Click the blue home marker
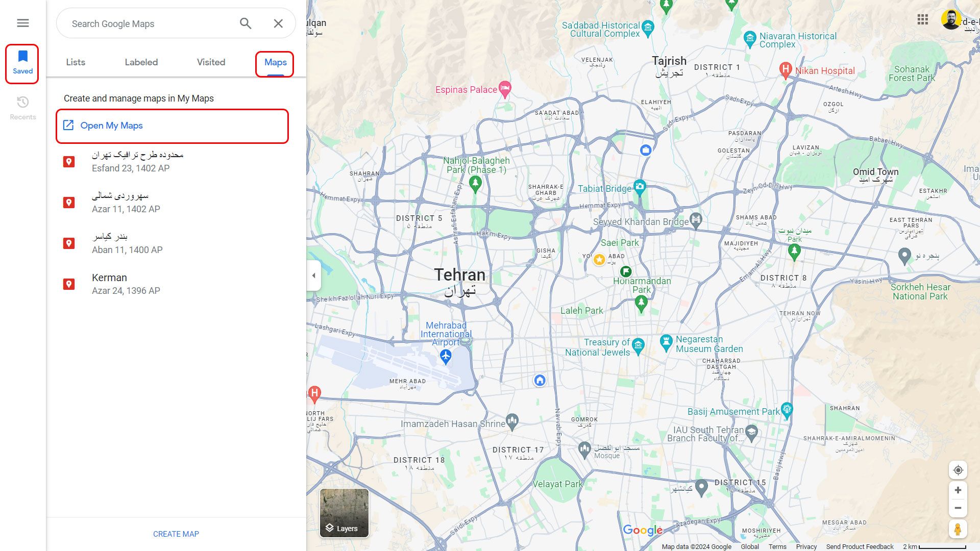This screenshot has width=980, height=551. [540, 380]
